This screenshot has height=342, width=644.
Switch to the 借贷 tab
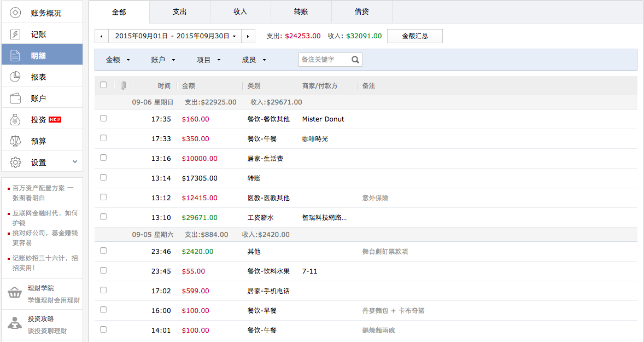[x=361, y=11]
